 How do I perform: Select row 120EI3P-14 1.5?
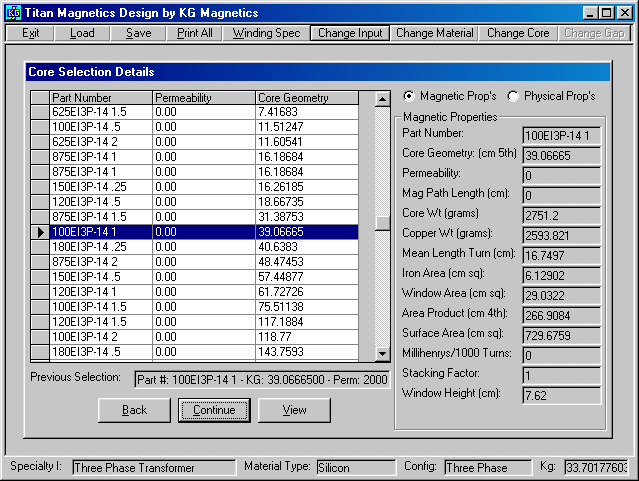195,322
